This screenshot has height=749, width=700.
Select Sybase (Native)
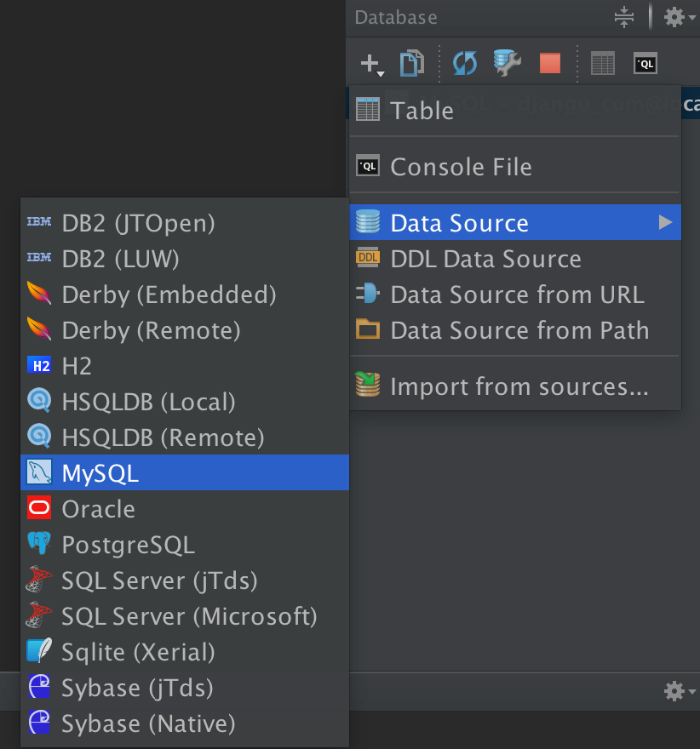pyautogui.click(x=185, y=723)
